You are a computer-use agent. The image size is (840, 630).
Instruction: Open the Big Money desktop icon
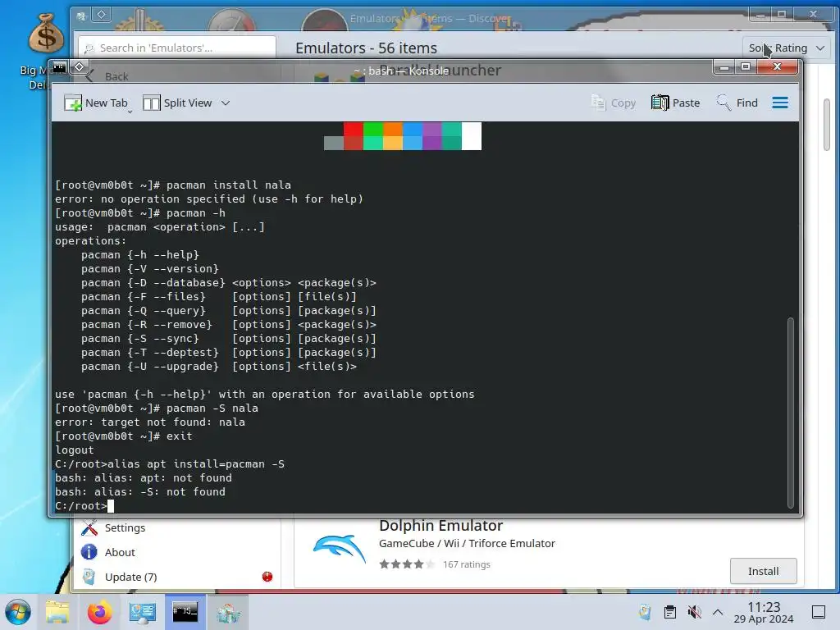44,33
